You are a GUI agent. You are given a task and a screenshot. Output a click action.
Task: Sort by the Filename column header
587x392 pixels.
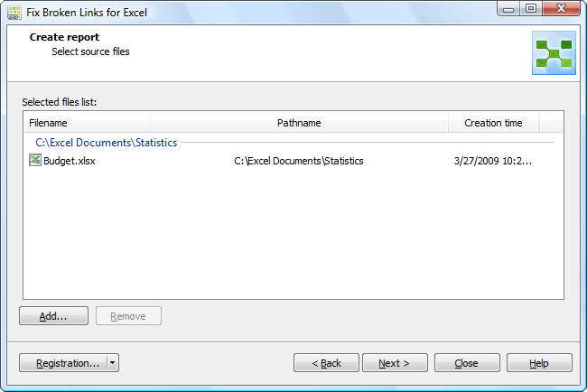point(88,123)
